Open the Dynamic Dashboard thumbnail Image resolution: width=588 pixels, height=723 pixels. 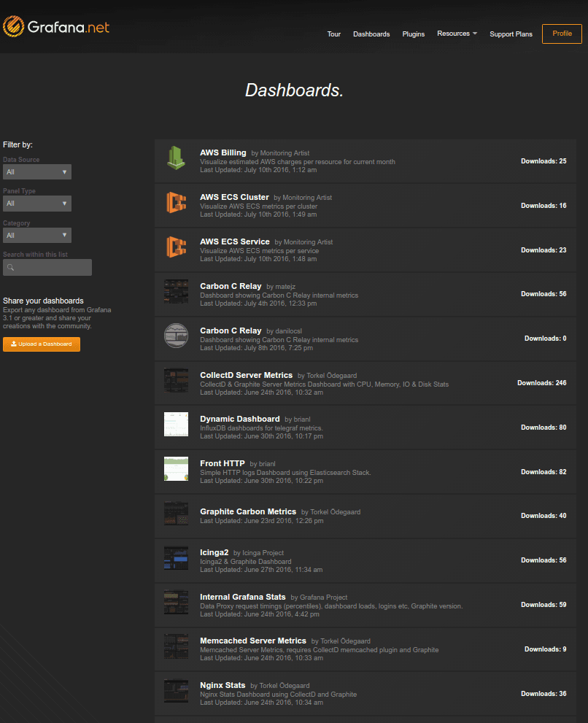click(x=176, y=424)
